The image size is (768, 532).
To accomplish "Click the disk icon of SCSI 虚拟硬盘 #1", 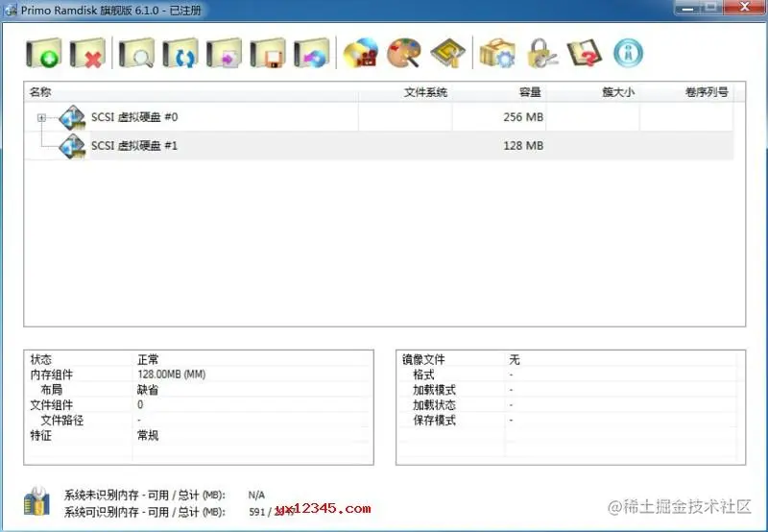I will click(x=73, y=146).
